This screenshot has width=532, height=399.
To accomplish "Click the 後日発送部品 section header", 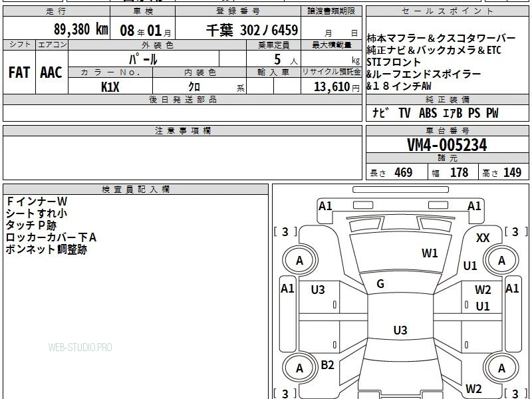I will click(182, 99).
